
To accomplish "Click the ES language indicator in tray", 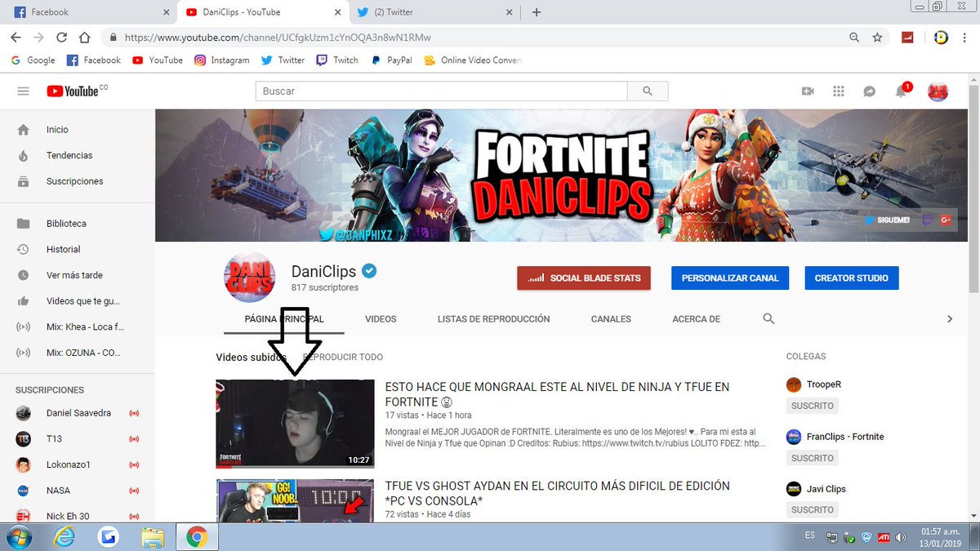I will click(x=809, y=535).
